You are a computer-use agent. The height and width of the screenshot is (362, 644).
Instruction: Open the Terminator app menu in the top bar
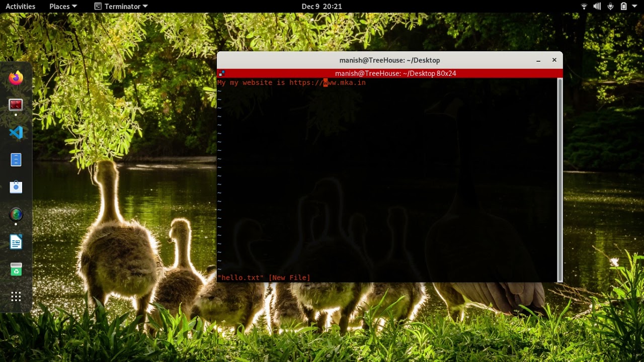[121, 7]
